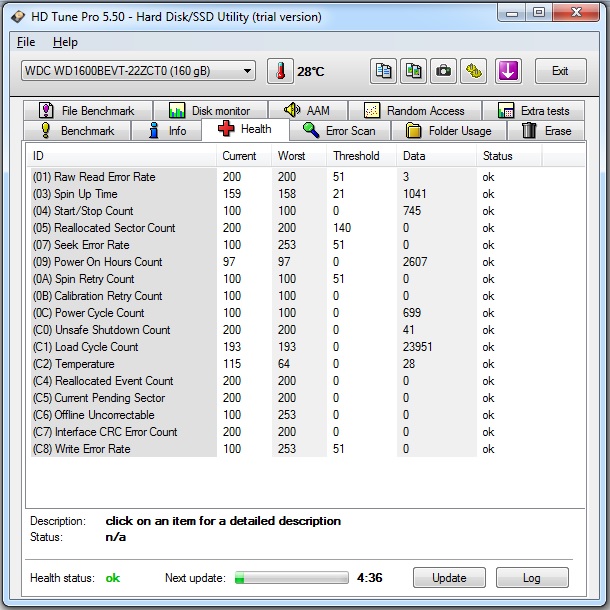Open the Help menu

65,42
